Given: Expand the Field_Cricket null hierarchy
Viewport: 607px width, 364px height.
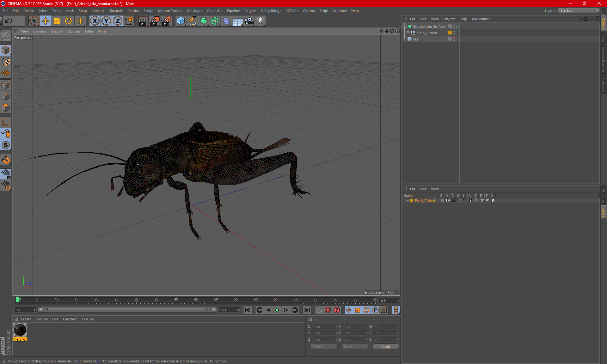Looking at the screenshot, I should click(x=408, y=33).
